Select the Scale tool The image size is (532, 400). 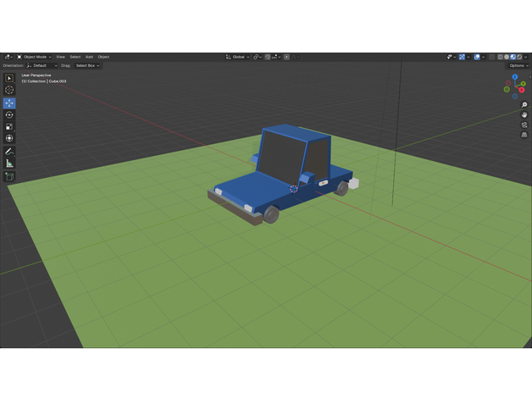point(9,126)
